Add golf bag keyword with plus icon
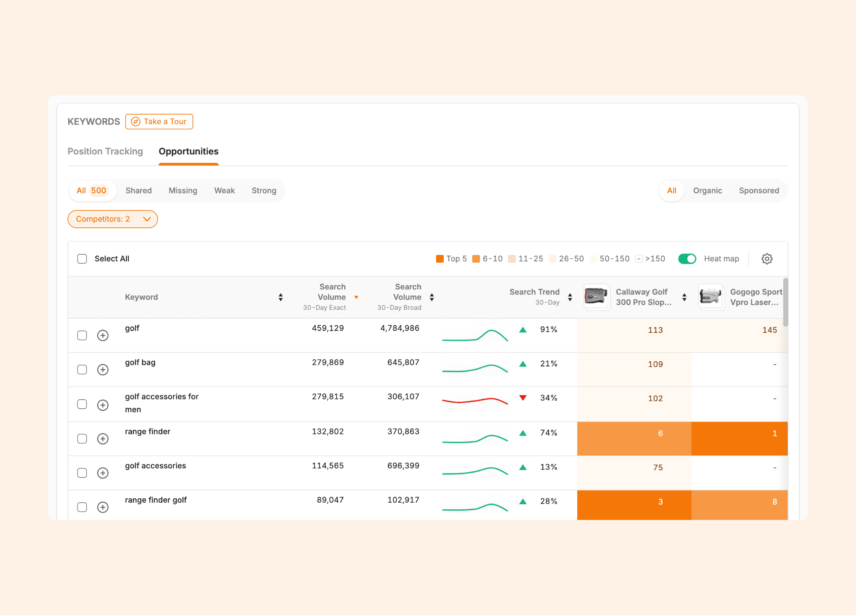856x616 pixels. (x=103, y=370)
